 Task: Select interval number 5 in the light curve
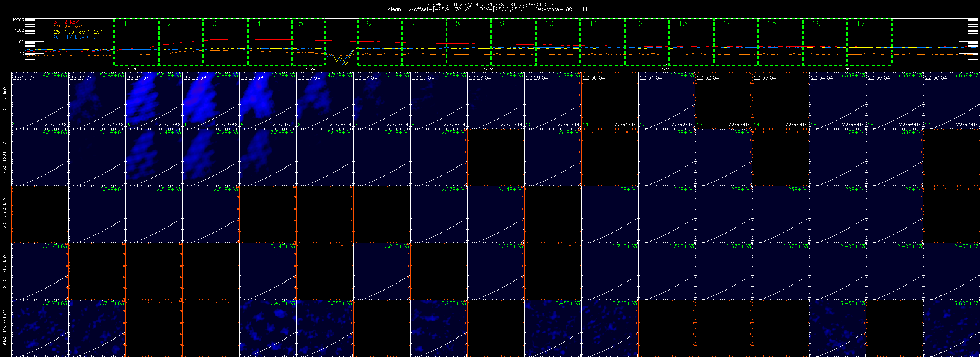[308, 41]
